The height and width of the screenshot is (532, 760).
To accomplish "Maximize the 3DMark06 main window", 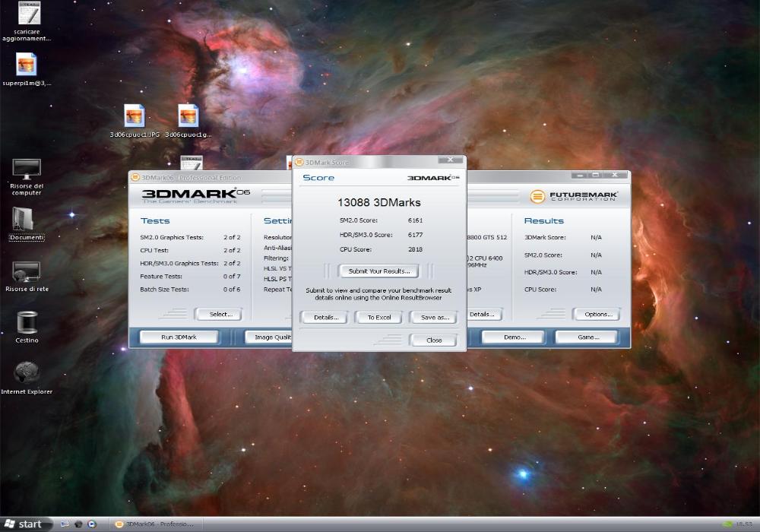I will (595, 175).
